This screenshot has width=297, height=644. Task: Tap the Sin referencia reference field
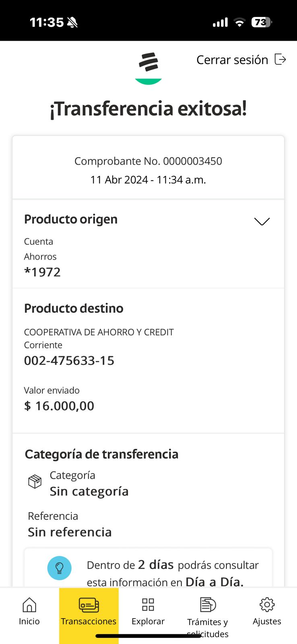coord(70,532)
